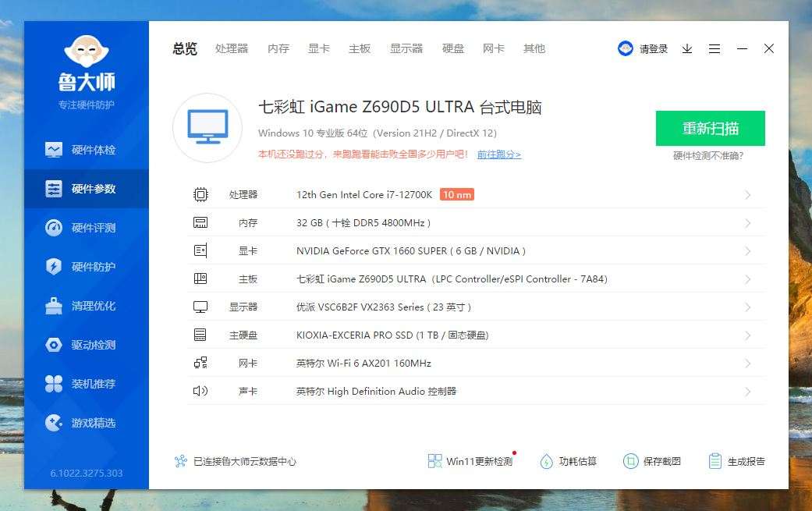Click the 生成报告 report icon

(x=715, y=461)
